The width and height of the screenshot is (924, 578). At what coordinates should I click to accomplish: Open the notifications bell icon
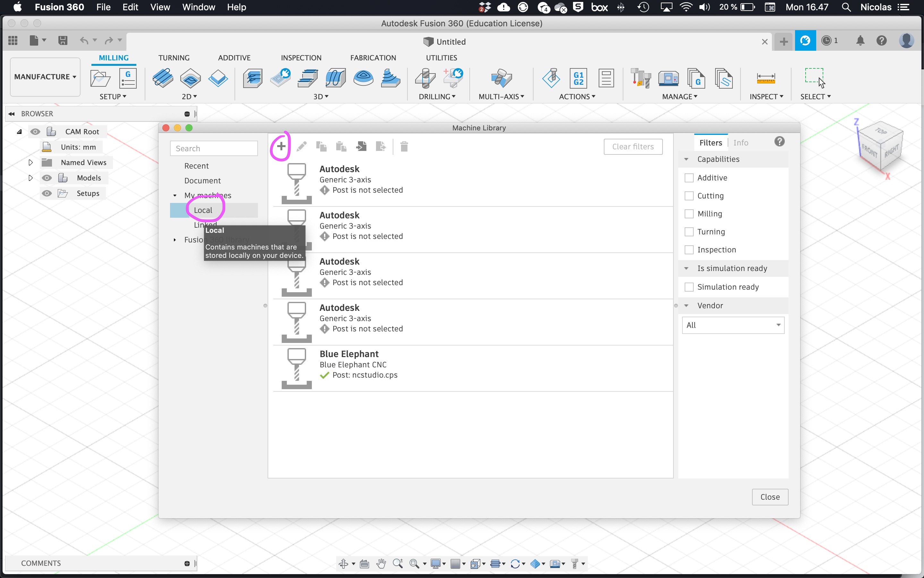point(860,40)
